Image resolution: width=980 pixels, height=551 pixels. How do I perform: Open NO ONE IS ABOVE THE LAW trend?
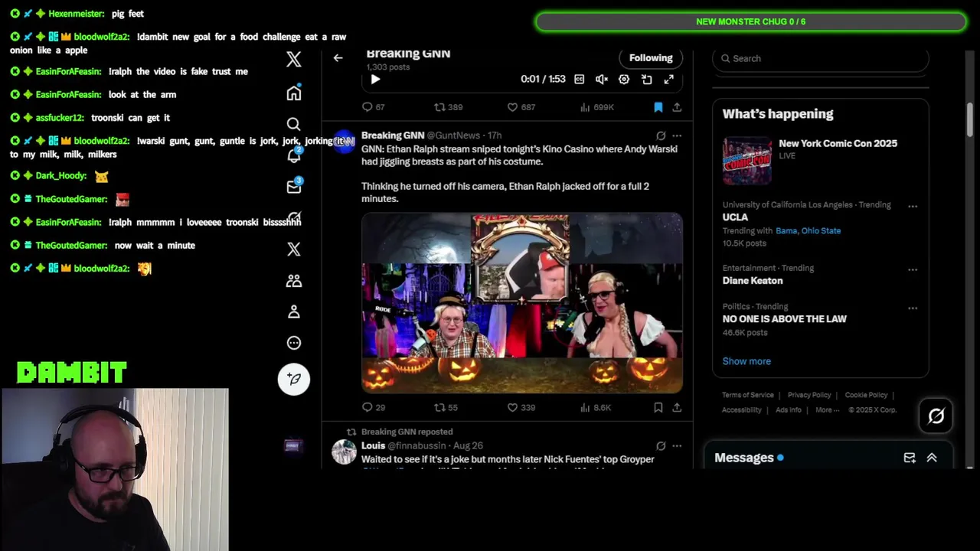click(785, 319)
